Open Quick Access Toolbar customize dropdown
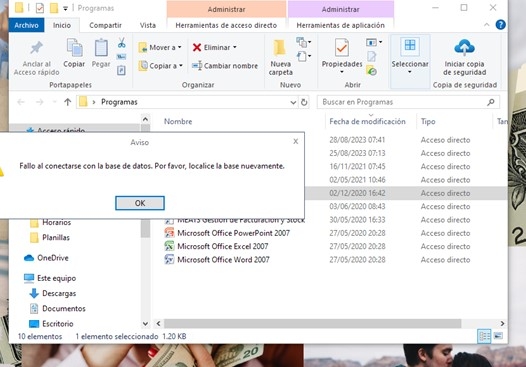The height and width of the screenshot is (367, 526). pyautogui.click(x=65, y=8)
